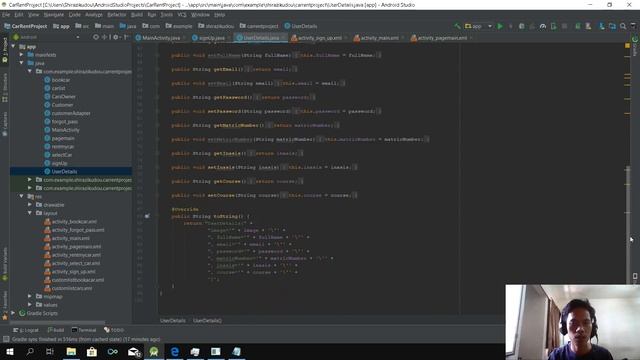Collapse the layout folder
This screenshot has height=360, width=640.
coord(30,213)
